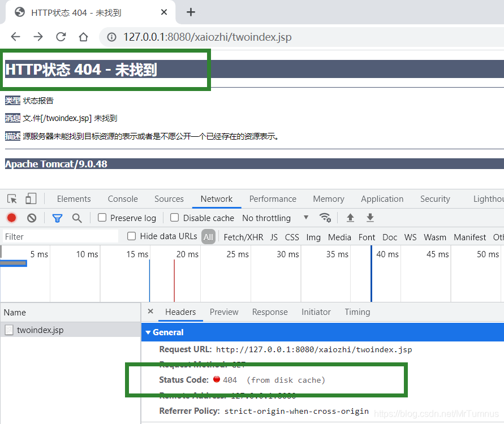
Task: Enable Preserve log checkbox
Action: click(102, 218)
